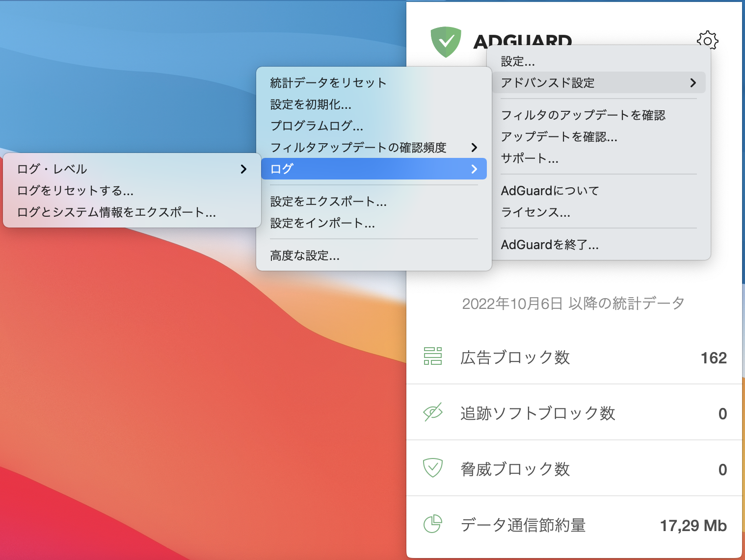Click the AdGuard shield logo
This screenshot has width=745, height=560.
(x=446, y=42)
